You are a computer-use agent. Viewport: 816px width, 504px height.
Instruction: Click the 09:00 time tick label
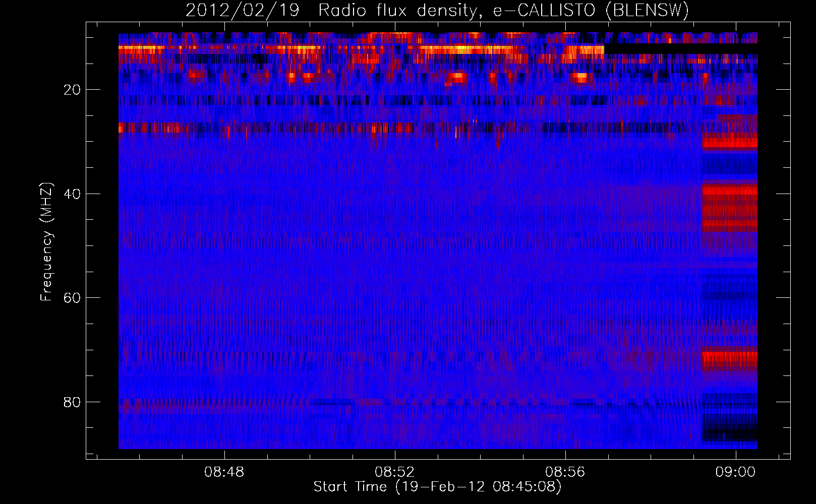point(736,472)
